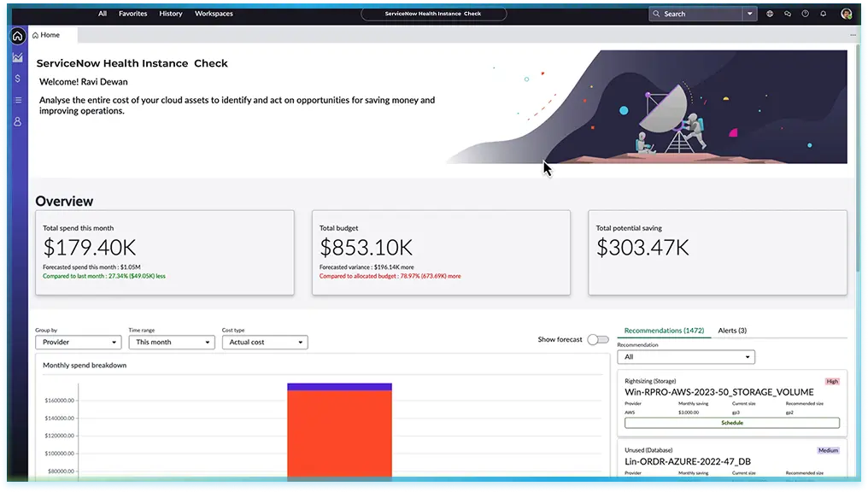
Task: Open the three-dot more options menu
Action: pos(853,35)
